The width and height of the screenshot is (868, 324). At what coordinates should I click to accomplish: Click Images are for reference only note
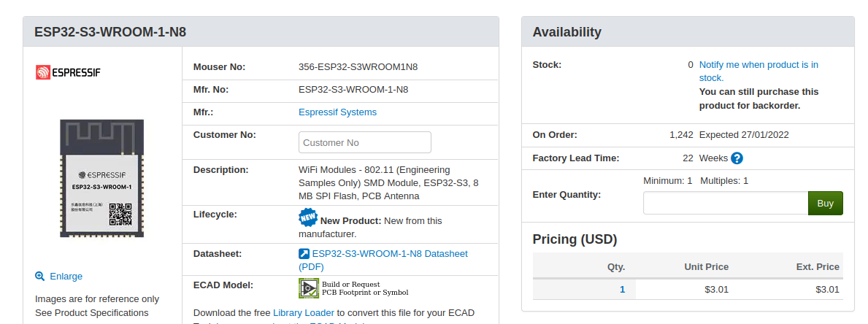(97, 299)
